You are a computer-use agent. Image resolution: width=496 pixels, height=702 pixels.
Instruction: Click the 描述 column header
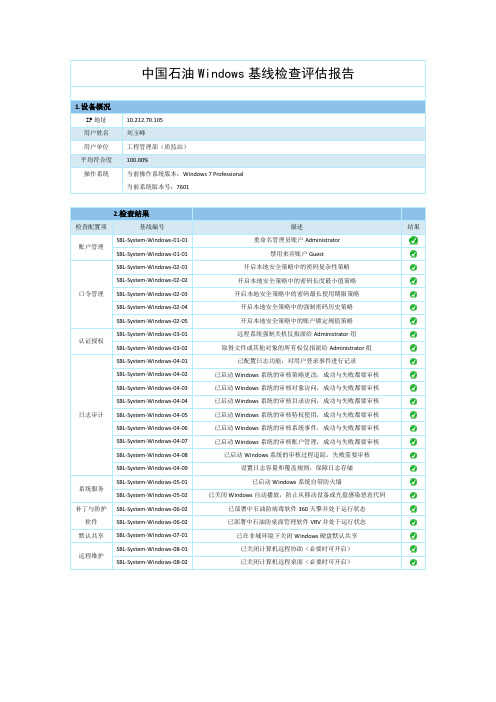tap(296, 227)
